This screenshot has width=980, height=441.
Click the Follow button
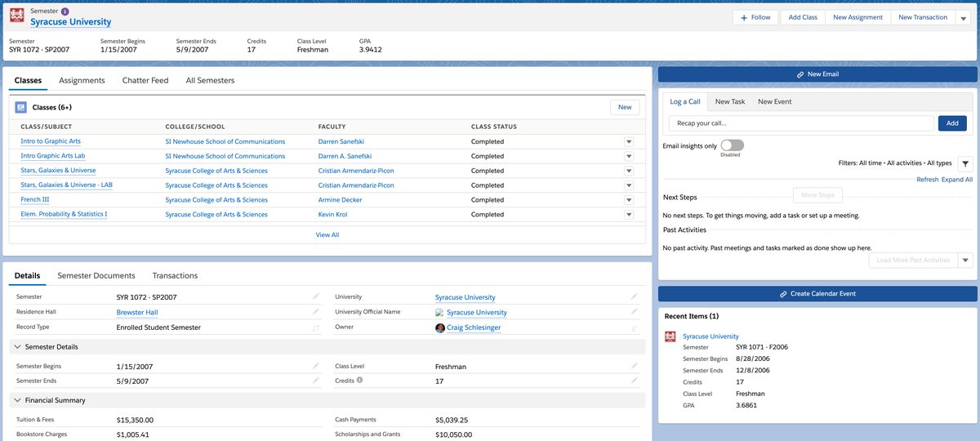[x=755, y=17]
